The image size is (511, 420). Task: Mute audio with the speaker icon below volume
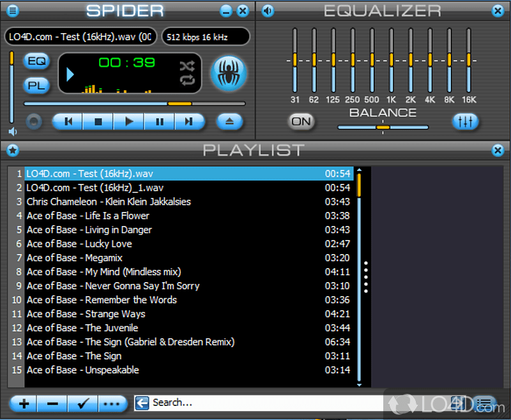click(12, 131)
